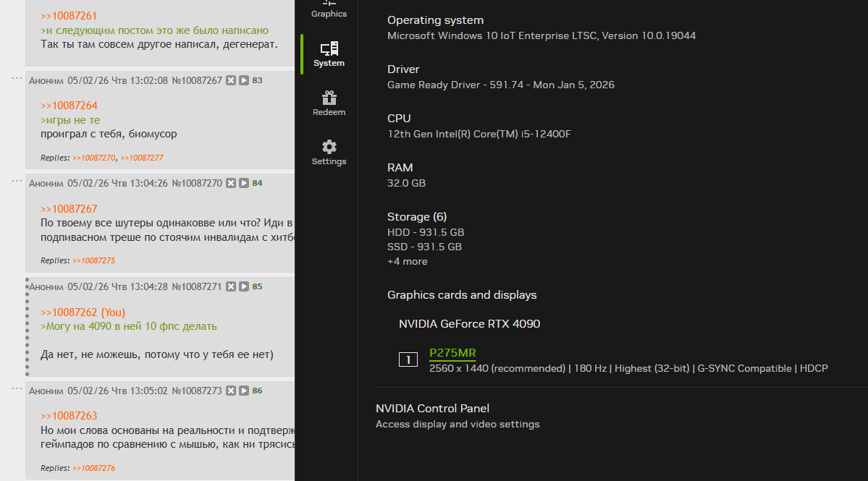Open NVIDIA Control Panel
Image resolution: width=868 pixels, height=481 pixels.
point(432,409)
